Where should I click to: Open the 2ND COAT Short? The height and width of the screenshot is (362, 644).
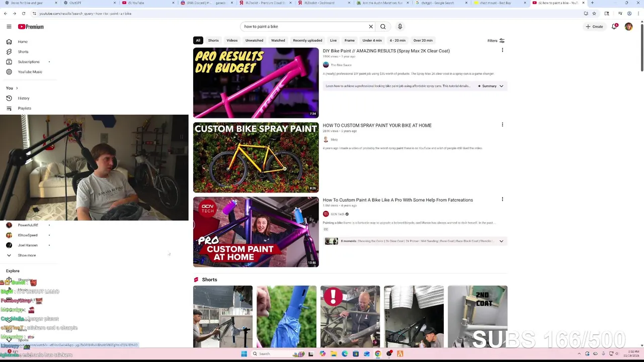point(477,316)
